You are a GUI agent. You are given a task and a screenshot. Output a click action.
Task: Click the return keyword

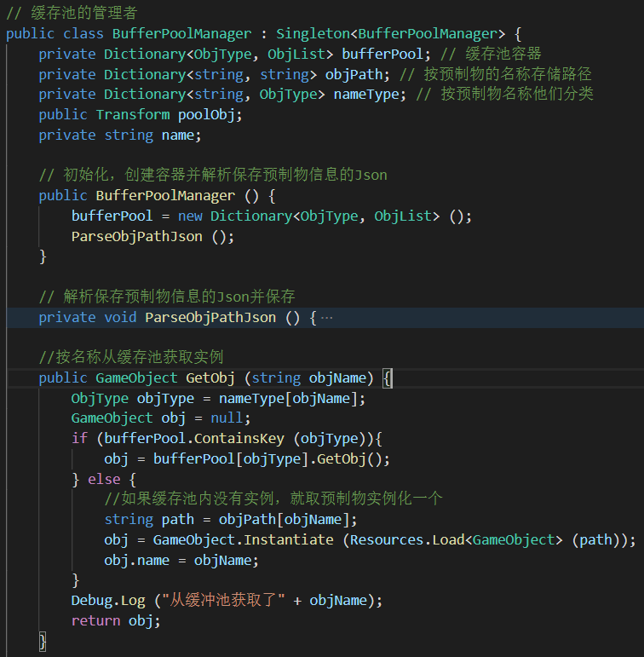(95, 621)
